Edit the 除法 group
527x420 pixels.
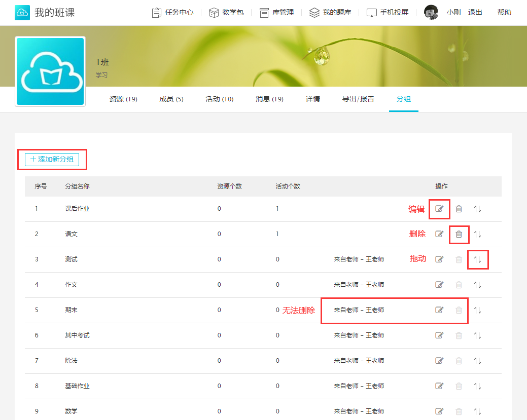(x=439, y=361)
